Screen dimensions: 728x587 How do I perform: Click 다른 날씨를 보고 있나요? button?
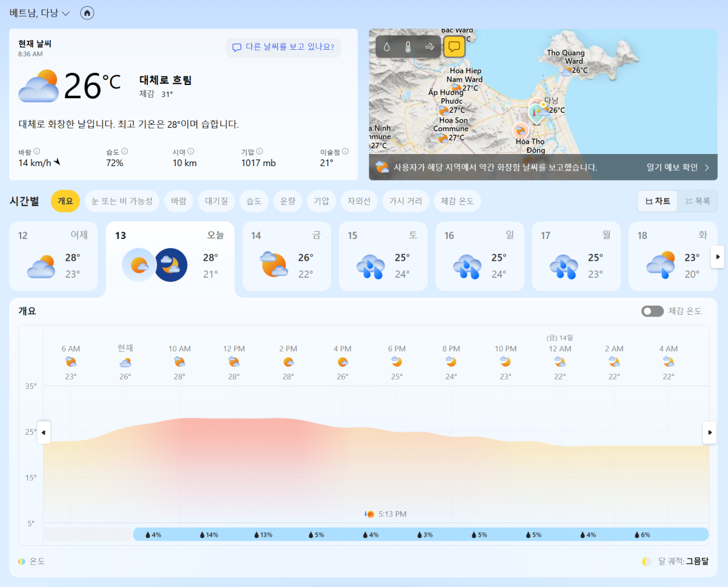pyautogui.click(x=283, y=47)
